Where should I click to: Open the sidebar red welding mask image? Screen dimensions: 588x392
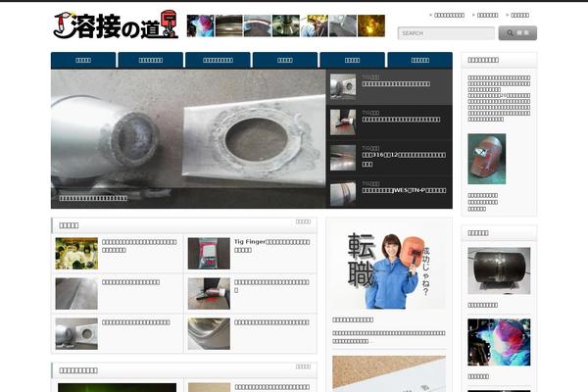[486, 159]
